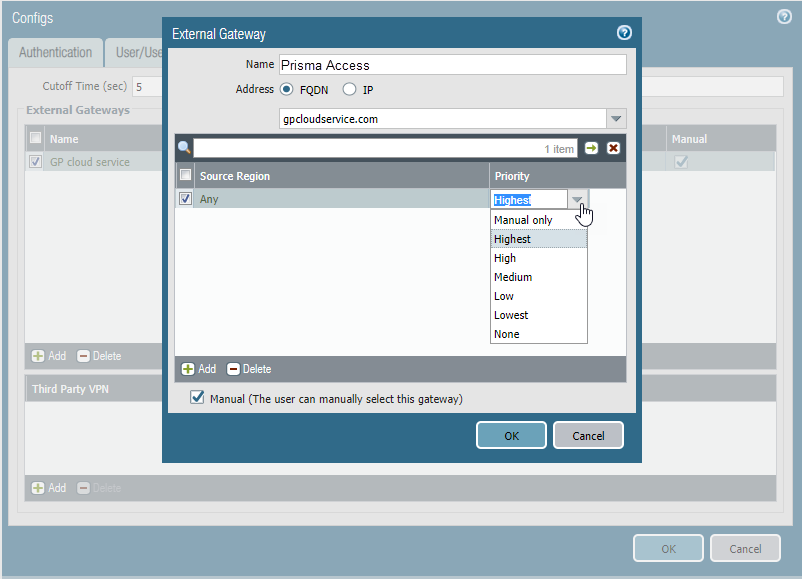The height and width of the screenshot is (579, 802).
Task: Click the magnifier search icon in the gateway dialog
Action: click(x=184, y=148)
